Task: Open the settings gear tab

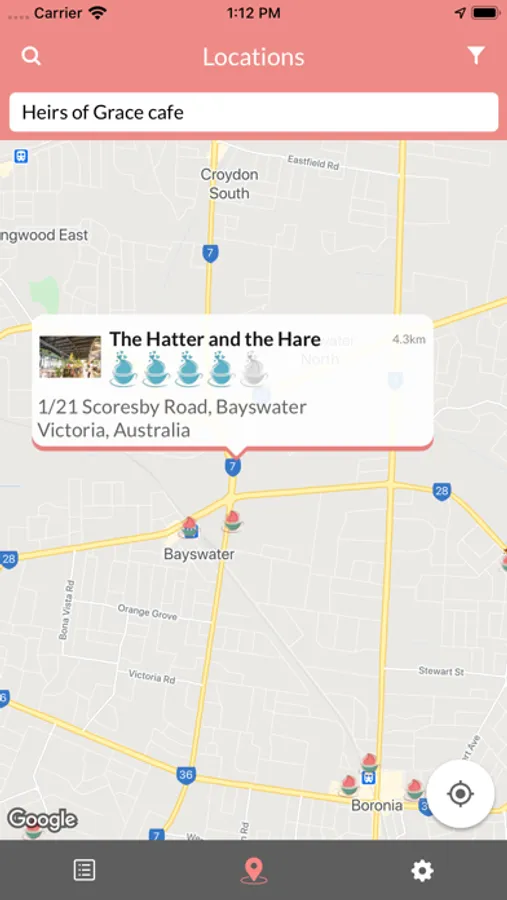Action: (422, 871)
